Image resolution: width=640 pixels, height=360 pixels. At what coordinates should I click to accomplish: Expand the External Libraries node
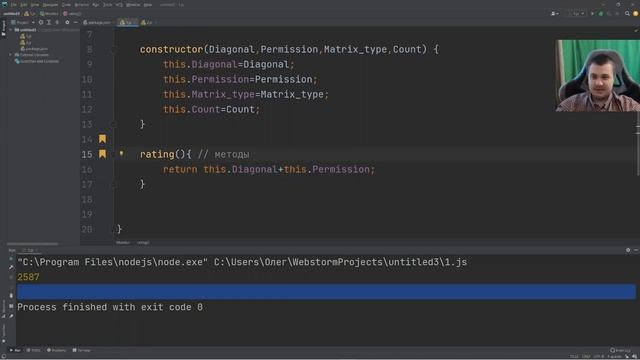point(11,55)
